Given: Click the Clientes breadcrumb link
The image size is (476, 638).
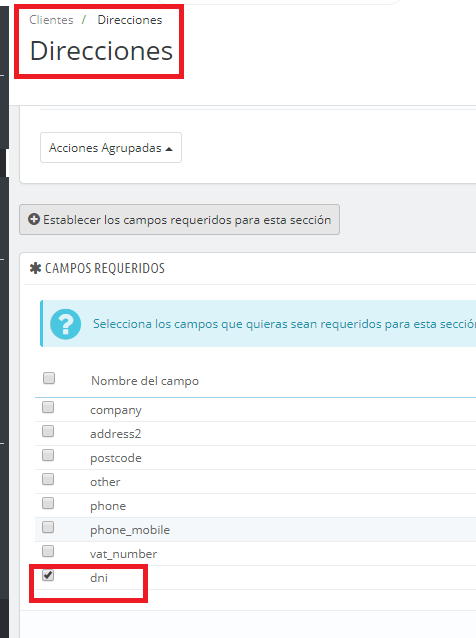Looking at the screenshot, I should pos(51,20).
